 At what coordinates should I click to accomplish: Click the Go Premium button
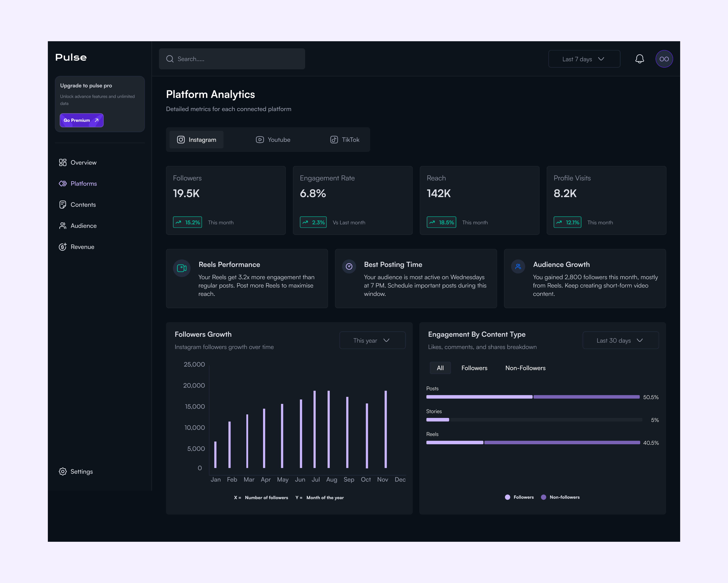(x=81, y=120)
